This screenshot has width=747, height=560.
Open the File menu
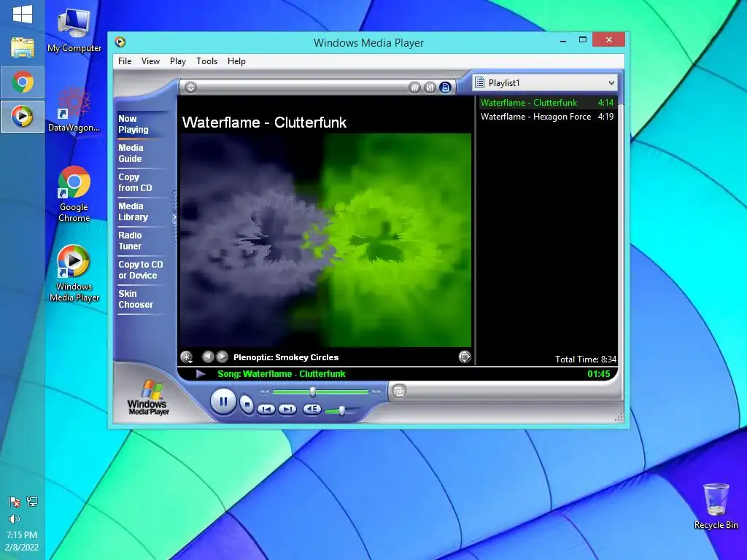click(x=125, y=61)
